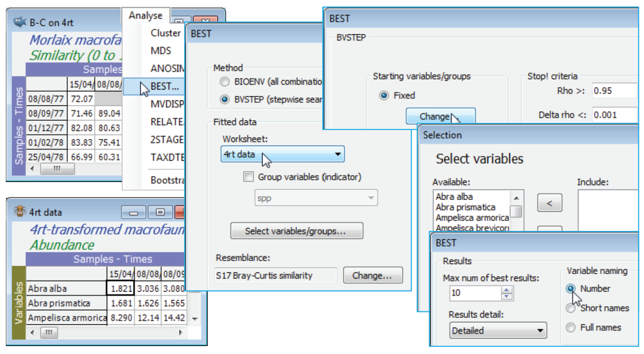Click the Delta rho field 0.001
The height and width of the screenshot is (354, 644).
click(x=615, y=115)
